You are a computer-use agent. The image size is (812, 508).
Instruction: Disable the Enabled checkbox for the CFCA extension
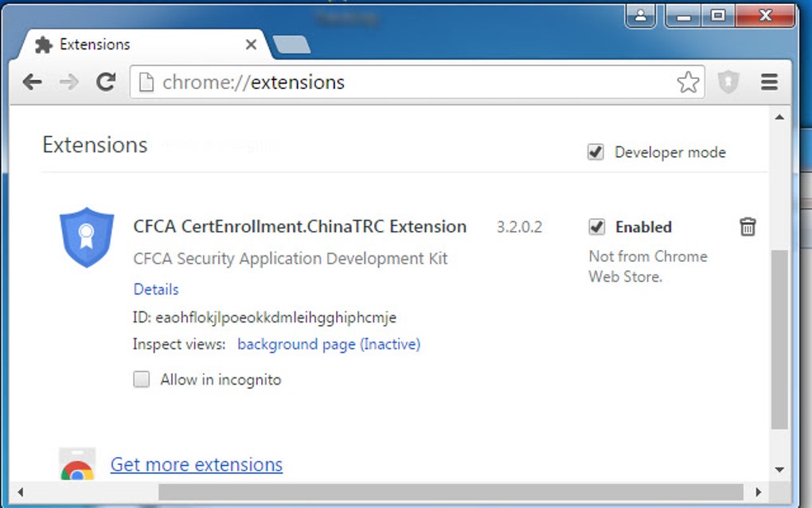click(598, 227)
